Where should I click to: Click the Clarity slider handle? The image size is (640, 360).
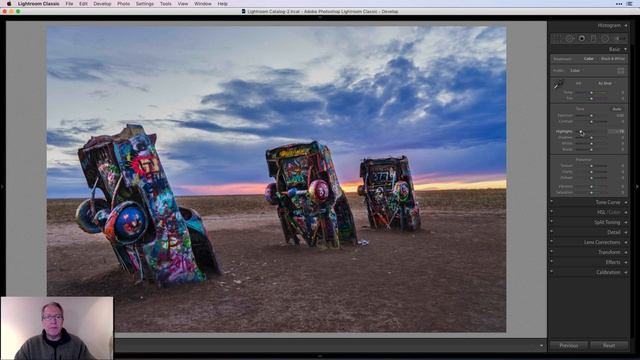pyautogui.click(x=591, y=172)
